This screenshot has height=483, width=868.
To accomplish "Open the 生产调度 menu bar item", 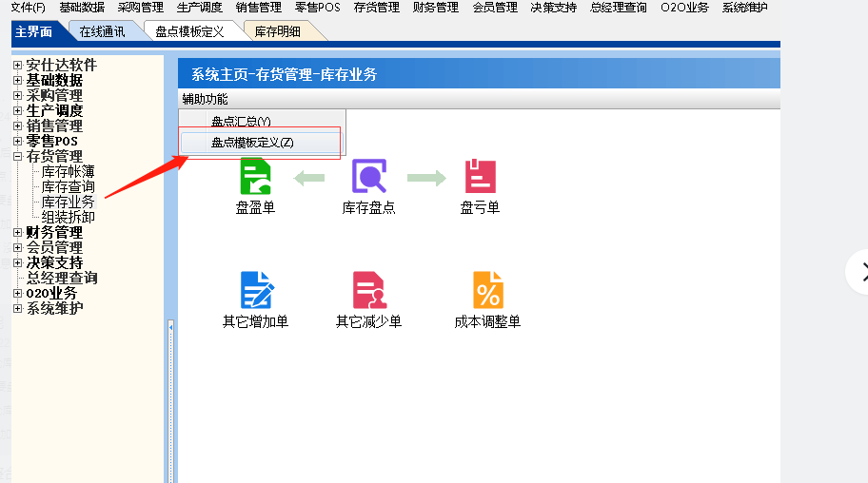I will click(199, 8).
